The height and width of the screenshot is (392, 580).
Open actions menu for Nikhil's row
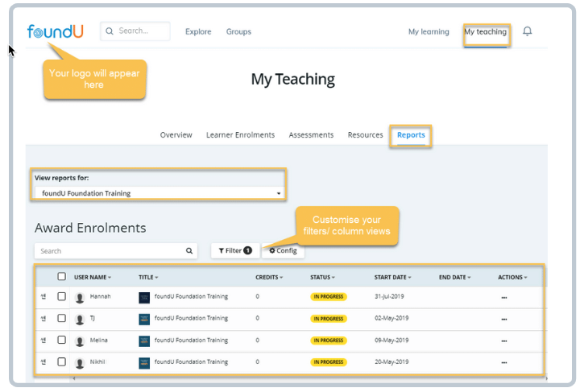504,362
